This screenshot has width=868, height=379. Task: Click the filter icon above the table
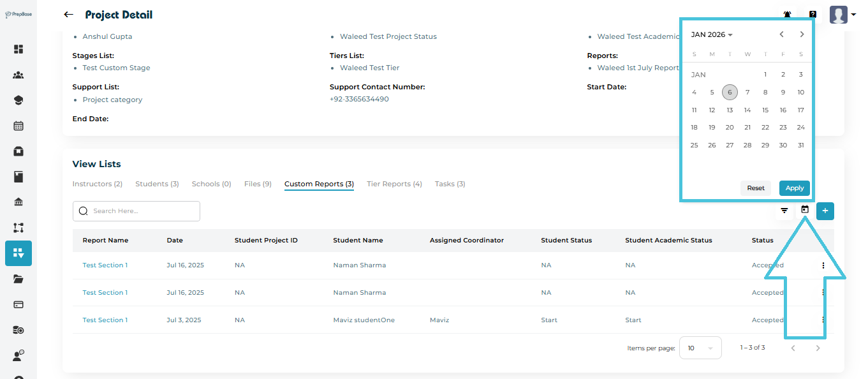click(784, 211)
